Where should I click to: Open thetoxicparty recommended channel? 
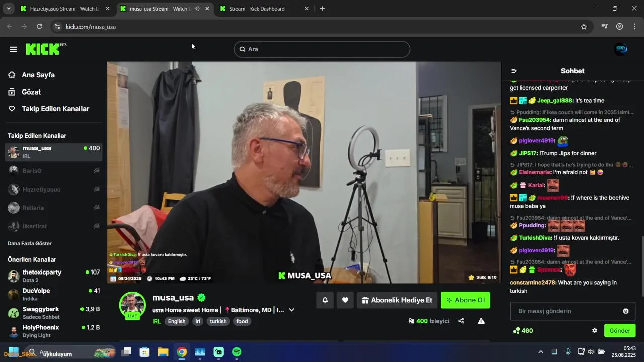(53, 276)
